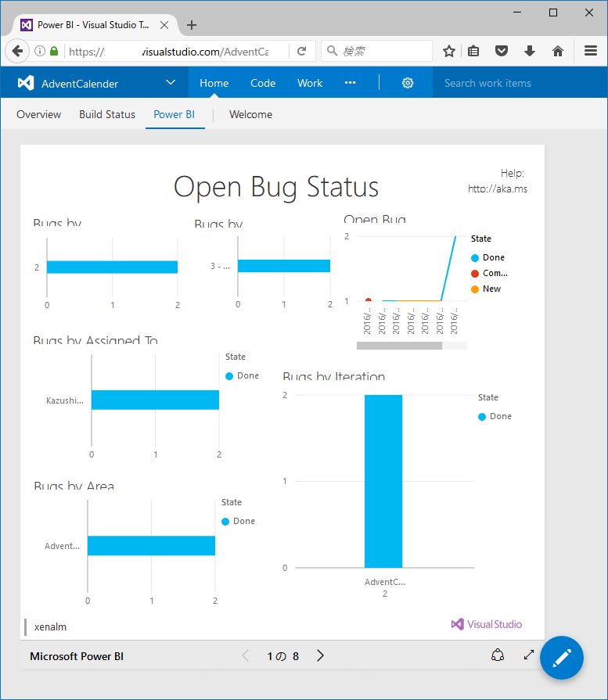608x700 pixels.
Task: Focus the Search work items box
Action: tap(520, 83)
